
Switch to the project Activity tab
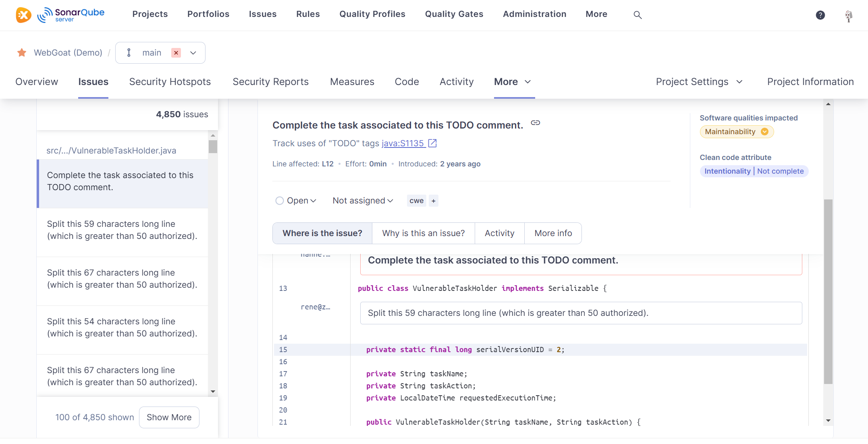(457, 82)
